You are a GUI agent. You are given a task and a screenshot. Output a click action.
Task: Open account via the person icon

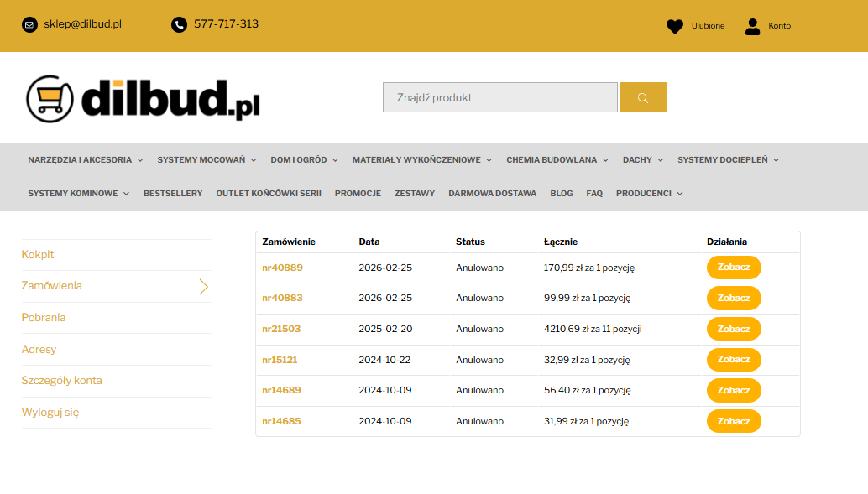point(753,26)
